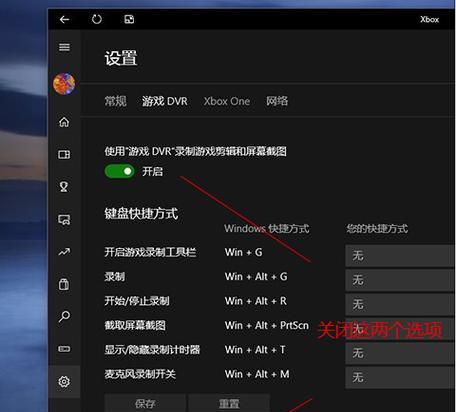The height and width of the screenshot is (412, 456).
Task: Open the hamburger menu
Action: click(x=64, y=47)
